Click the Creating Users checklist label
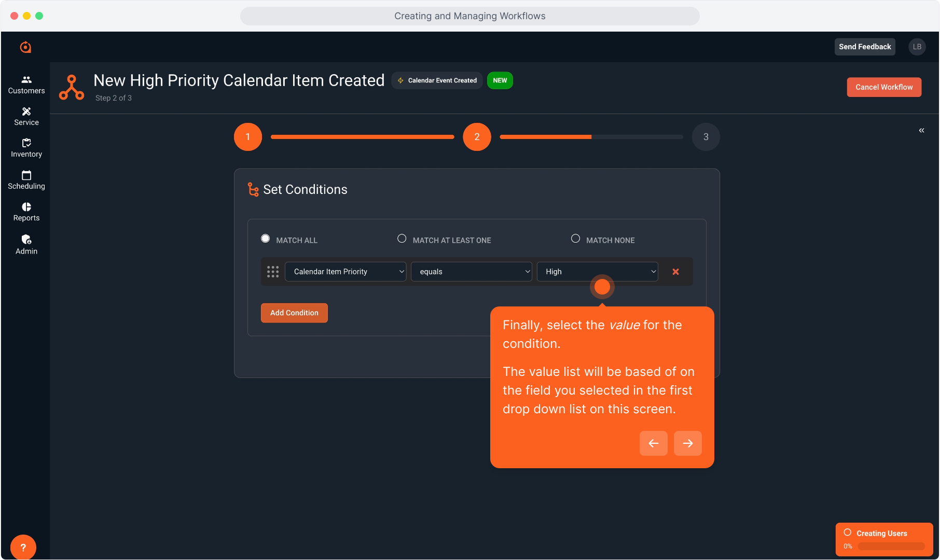This screenshot has width=940, height=560. coord(882,533)
